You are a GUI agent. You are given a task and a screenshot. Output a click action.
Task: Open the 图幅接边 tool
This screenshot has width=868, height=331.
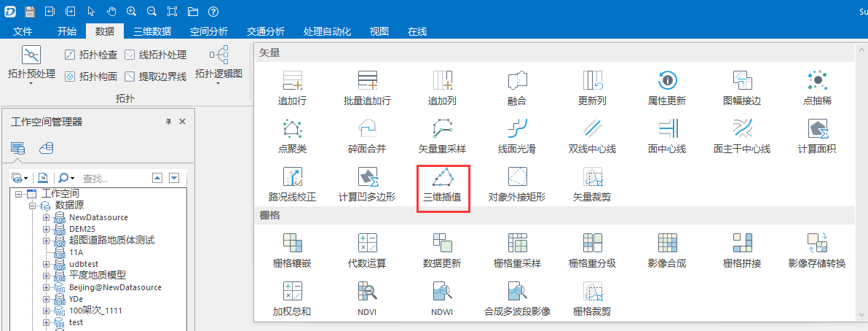point(742,88)
